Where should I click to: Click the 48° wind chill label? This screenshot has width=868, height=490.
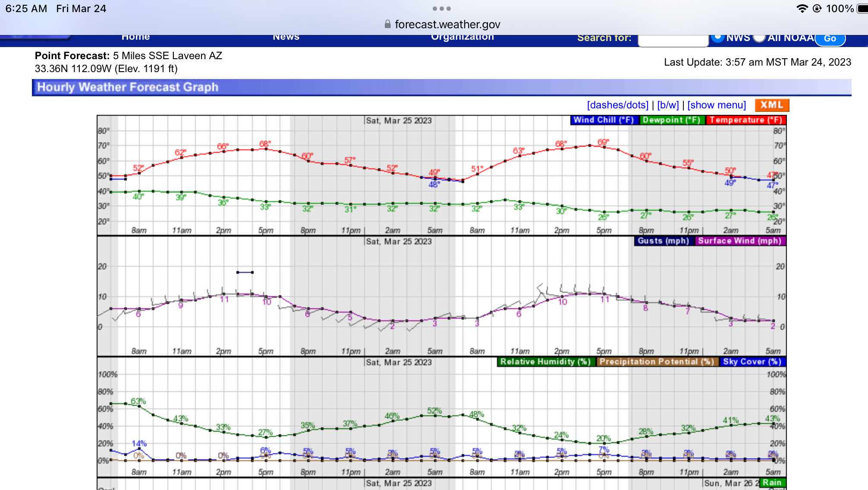[x=434, y=184]
